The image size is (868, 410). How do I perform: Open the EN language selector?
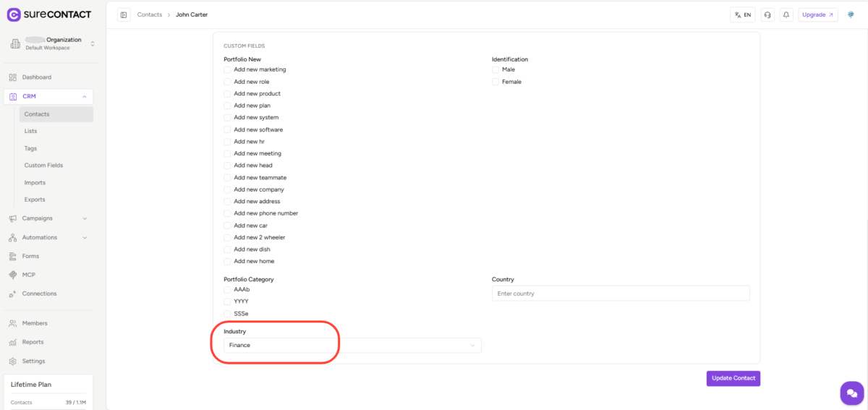click(743, 14)
